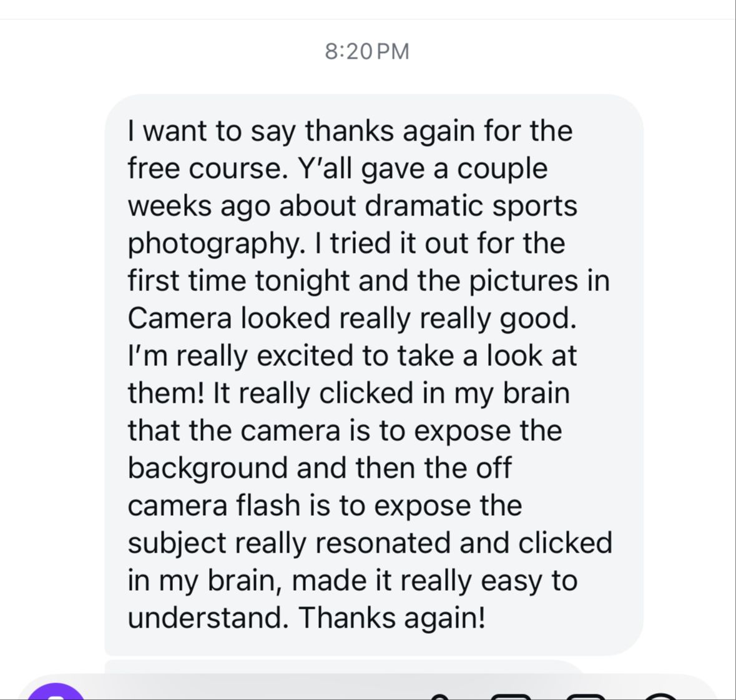Click "camera flash" text in the message

213,505
